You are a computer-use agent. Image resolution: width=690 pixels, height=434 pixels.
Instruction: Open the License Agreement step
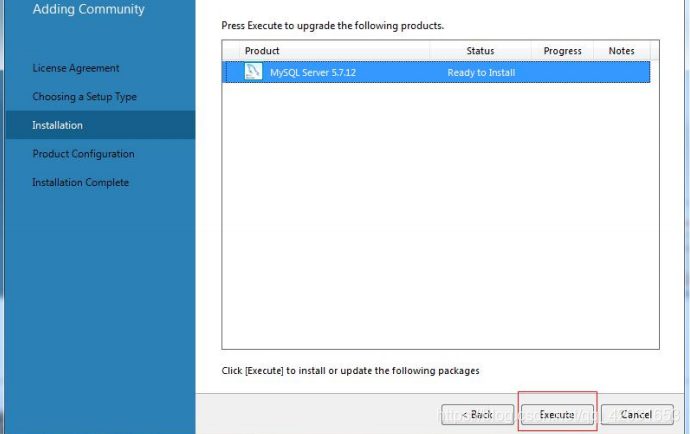point(76,68)
